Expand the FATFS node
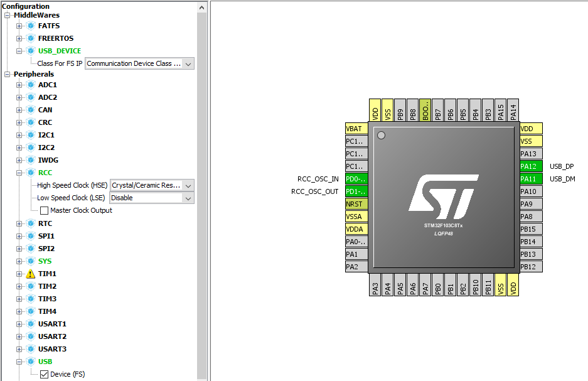Image resolution: width=588 pixels, height=381 pixels. tap(19, 26)
